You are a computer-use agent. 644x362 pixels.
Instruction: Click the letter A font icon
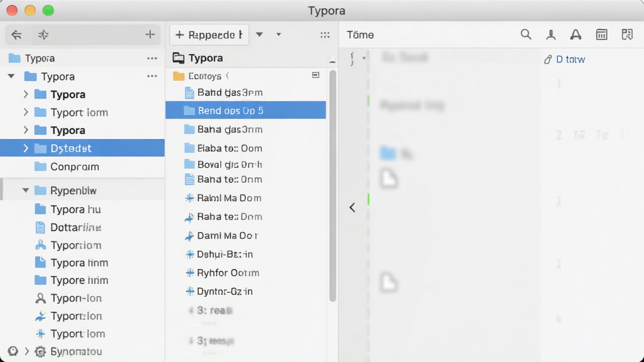(x=576, y=35)
